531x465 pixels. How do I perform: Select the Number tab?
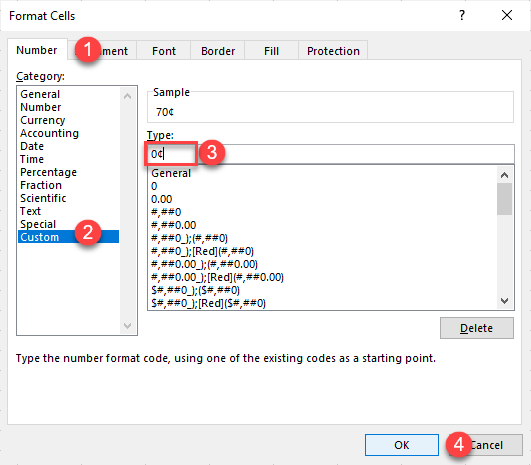37,50
